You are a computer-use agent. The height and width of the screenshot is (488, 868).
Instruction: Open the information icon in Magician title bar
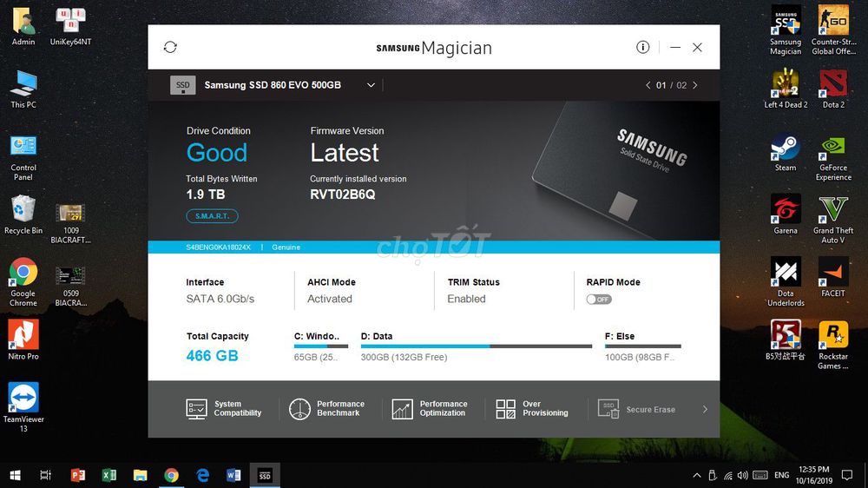642,47
